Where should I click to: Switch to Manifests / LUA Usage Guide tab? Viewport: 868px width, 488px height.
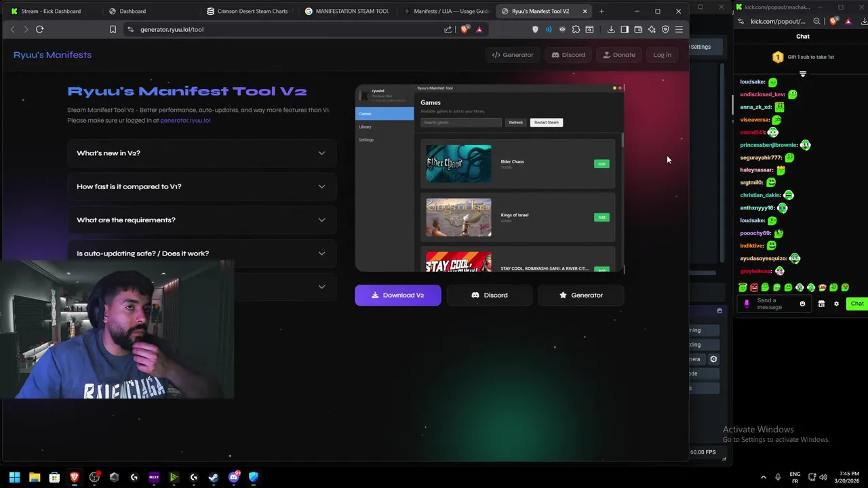(448, 11)
